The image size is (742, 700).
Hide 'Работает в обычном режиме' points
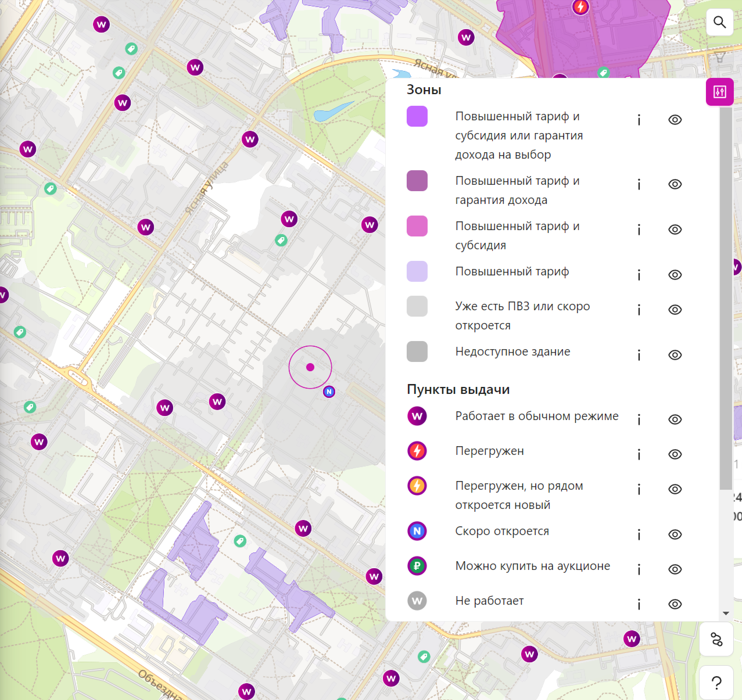(675, 419)
